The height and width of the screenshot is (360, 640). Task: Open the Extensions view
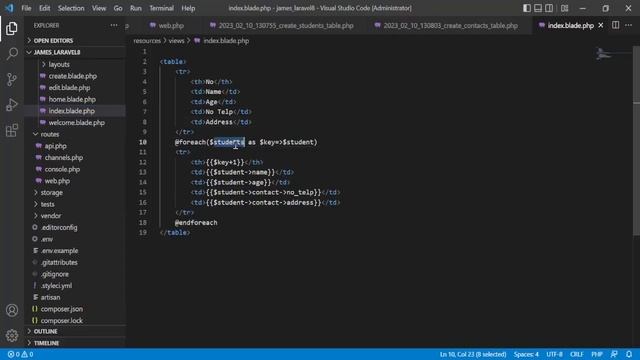pyautogui.click(x=12, y=131)
